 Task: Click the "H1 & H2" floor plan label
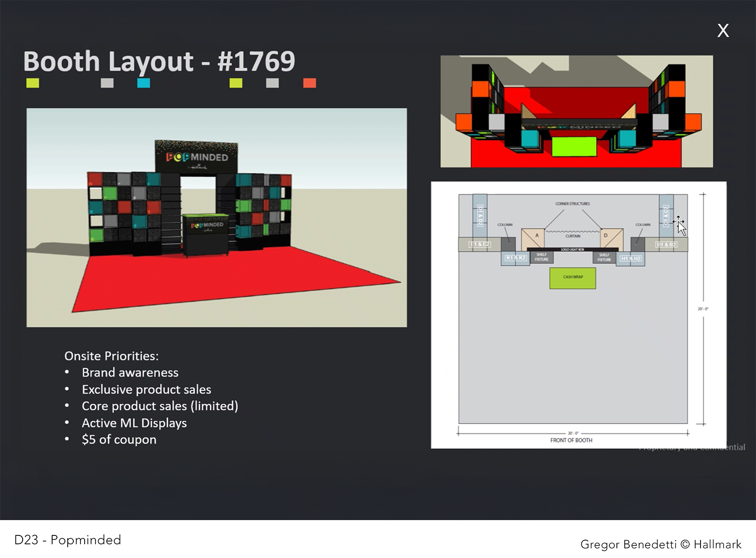point(630,258)
